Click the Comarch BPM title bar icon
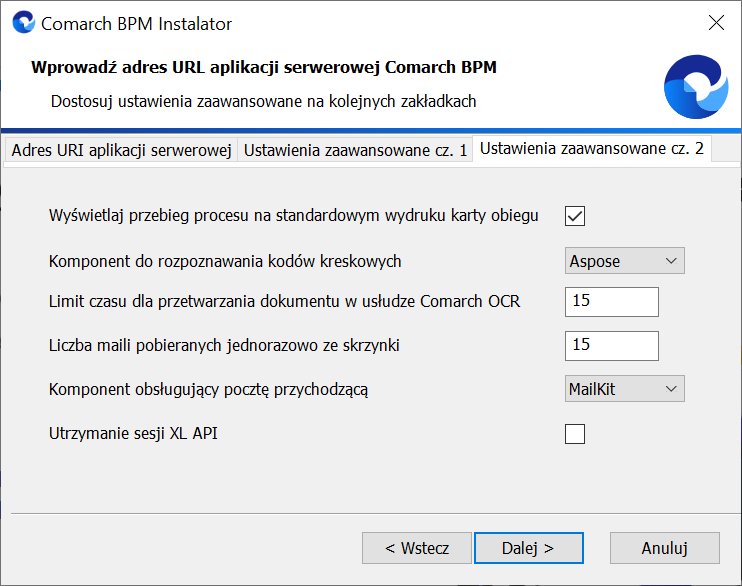The image size is (742, 586). [24, 22]
